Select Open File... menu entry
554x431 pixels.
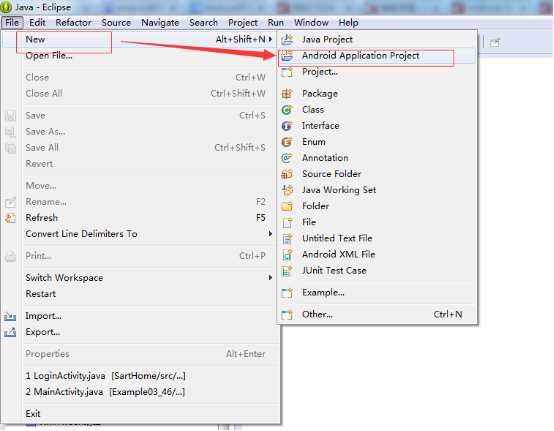coord(140,55)
